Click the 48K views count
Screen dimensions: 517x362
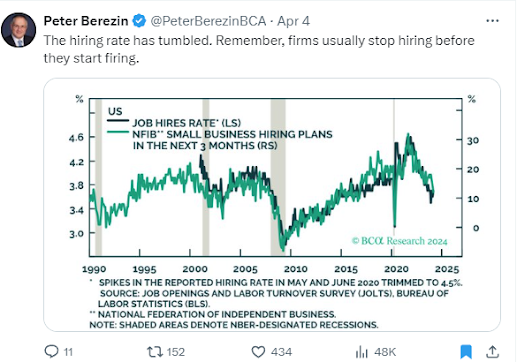pyautogui.click(x=385, y=352)
